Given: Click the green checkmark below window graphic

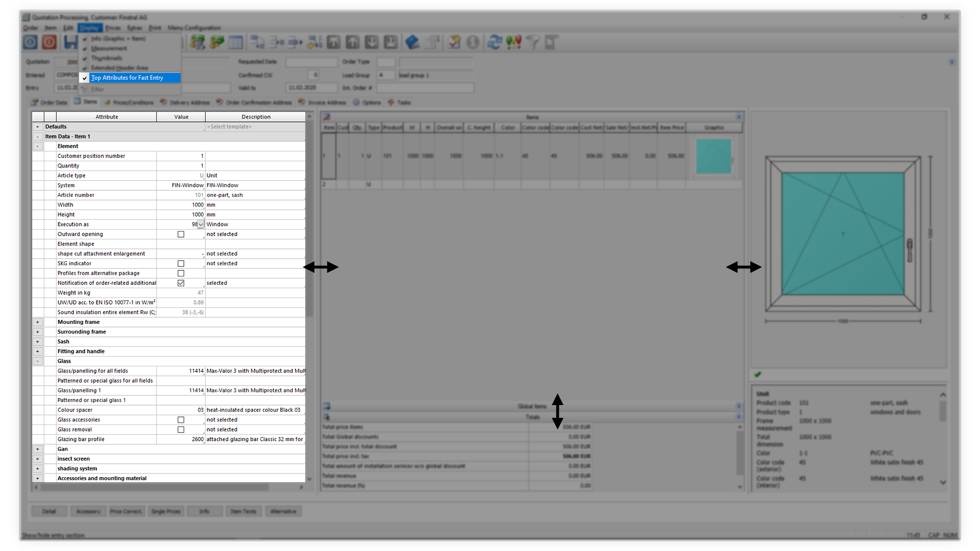Looking at the screenshot, I should point(758,374).
